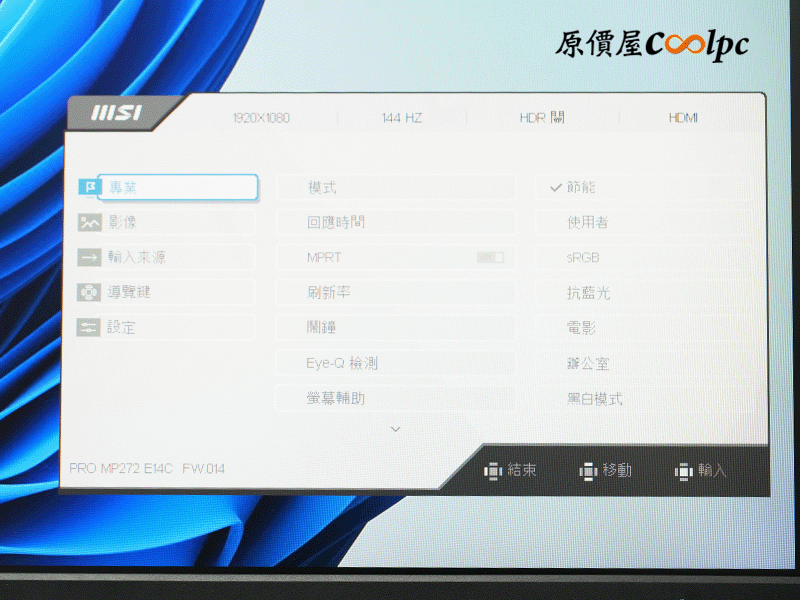
Task: Click the HDR 關 status indicator
Action: (542, 118)
